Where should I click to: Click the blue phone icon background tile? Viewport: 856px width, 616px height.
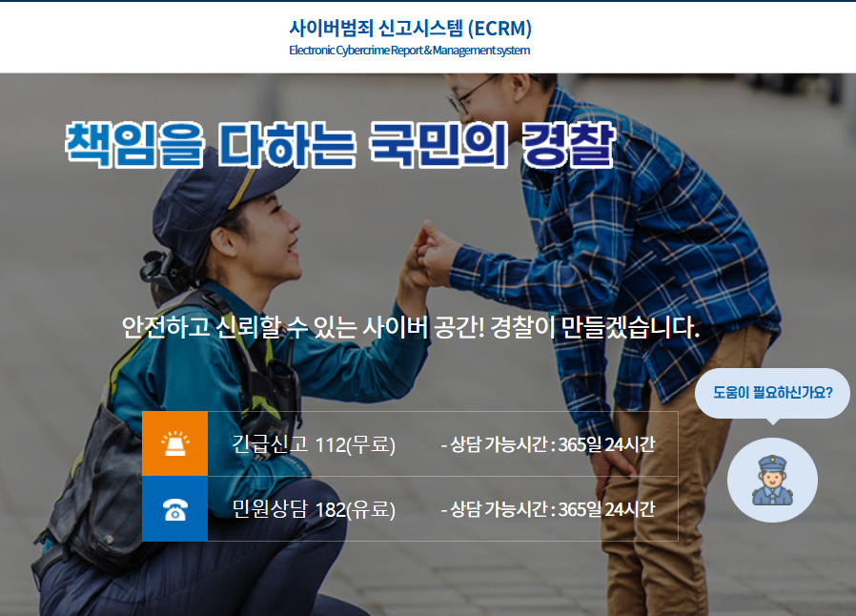[x=174, y=510]
